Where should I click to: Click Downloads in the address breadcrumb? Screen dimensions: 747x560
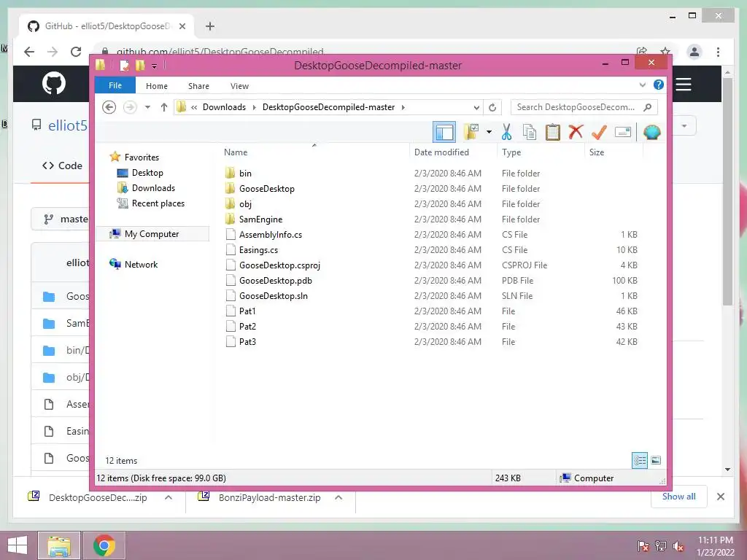[x=224, y=107]
